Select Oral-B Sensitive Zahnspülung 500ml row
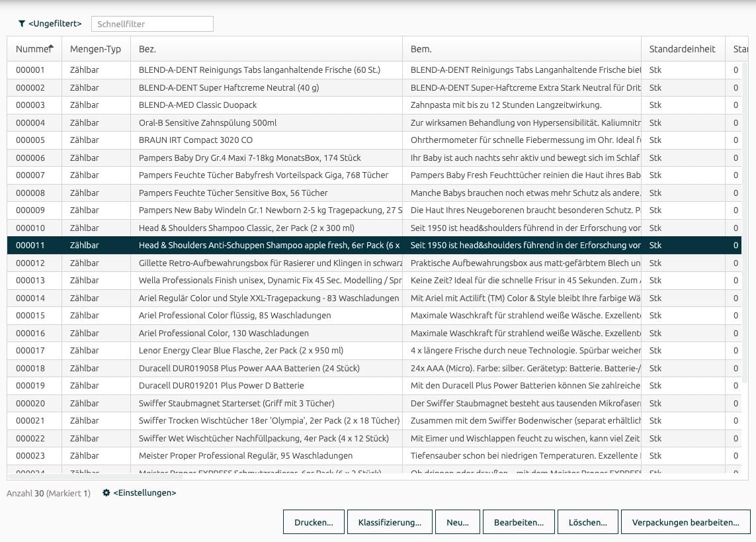This screenshot has width=756, height=542. (374, 122)
